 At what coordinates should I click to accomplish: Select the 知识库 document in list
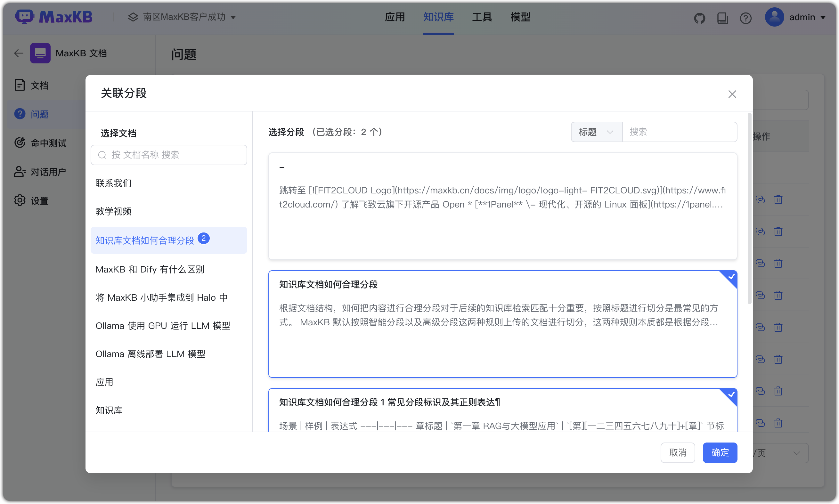pyautogui.click(x=169, y=410)
